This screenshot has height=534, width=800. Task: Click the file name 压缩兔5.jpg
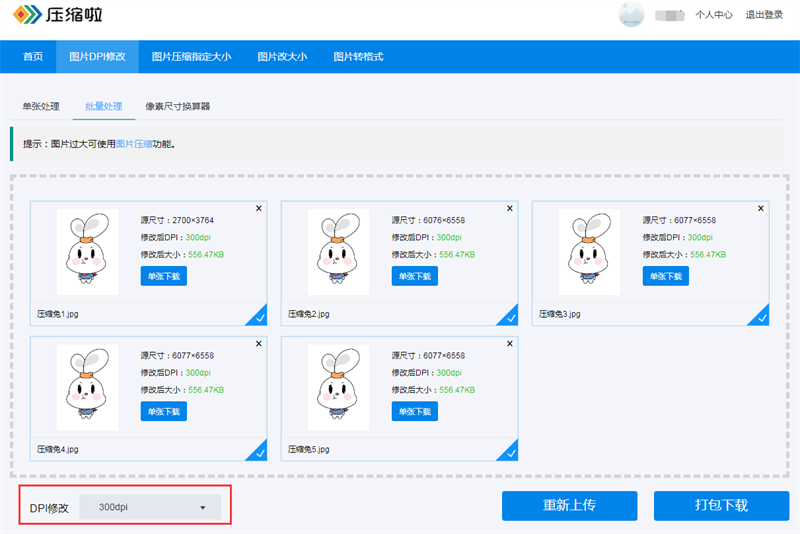(x=309, y=449)
